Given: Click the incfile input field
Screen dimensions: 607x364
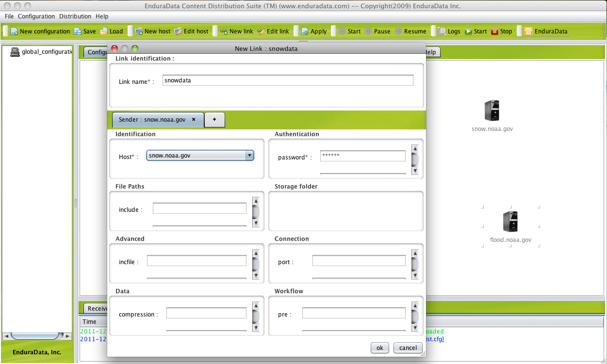Looking at the screenshot, I should click(197, 260).
